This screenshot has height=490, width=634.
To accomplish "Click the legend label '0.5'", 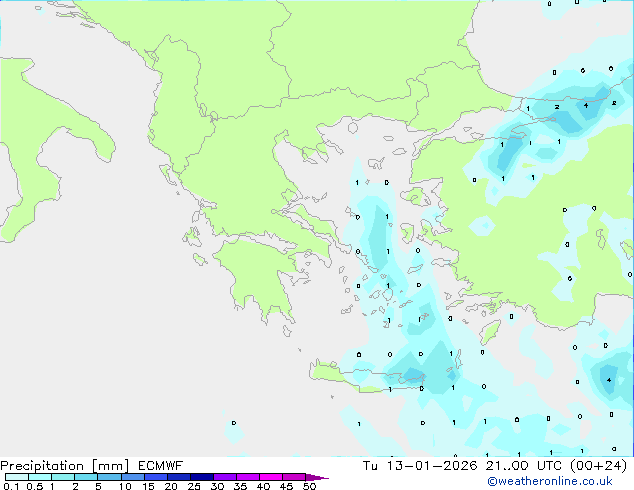I will (x=34, y=486).
